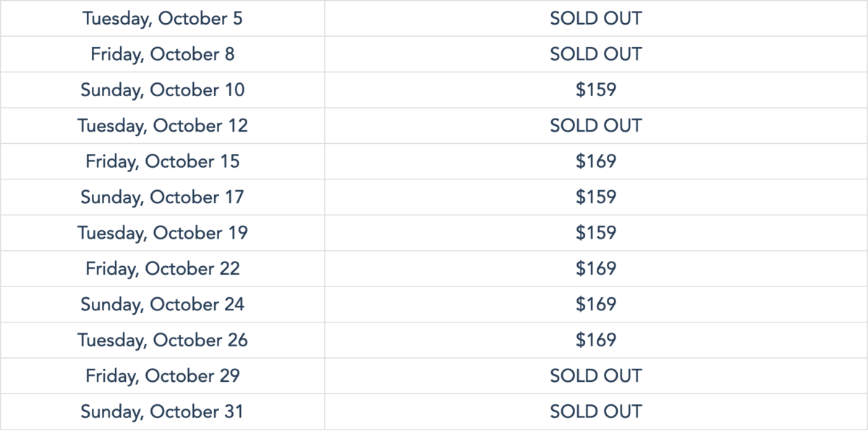Select the Tuesday, October 12 date cell

163,126
